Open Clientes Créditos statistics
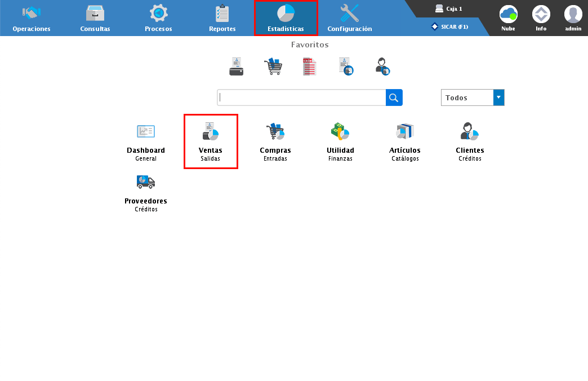588x381 pixels. (x=470, y=141)
